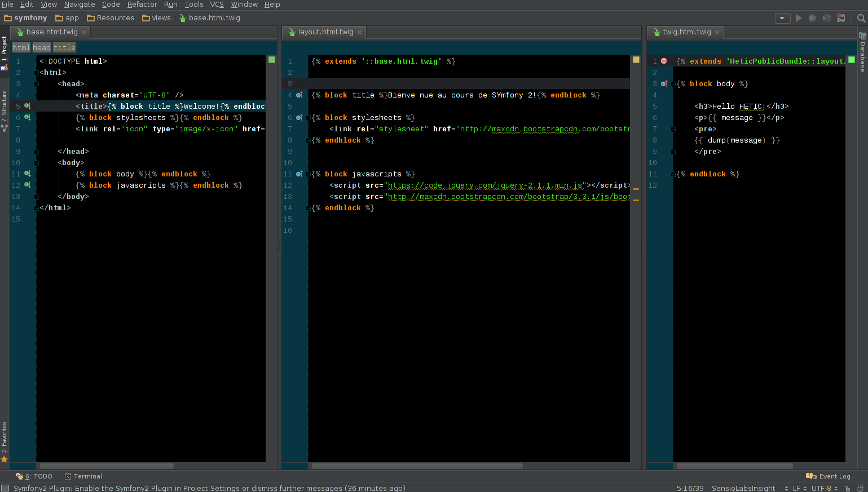Click the SensioLabsInsight status widget
The height and width of the screenshot is (492, 868).
pos(743,488)
